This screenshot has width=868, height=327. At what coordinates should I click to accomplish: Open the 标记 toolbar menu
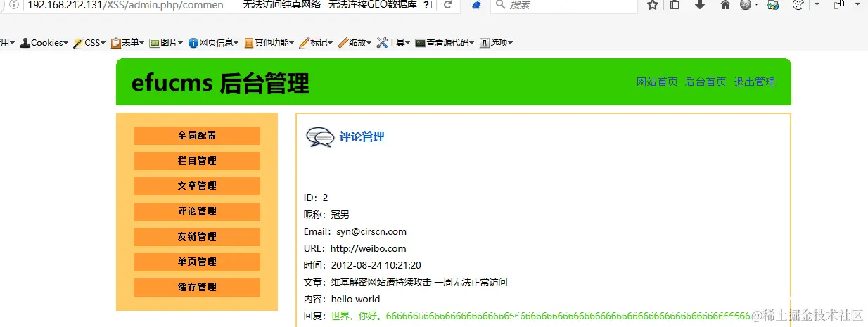[x=317, y=43]
